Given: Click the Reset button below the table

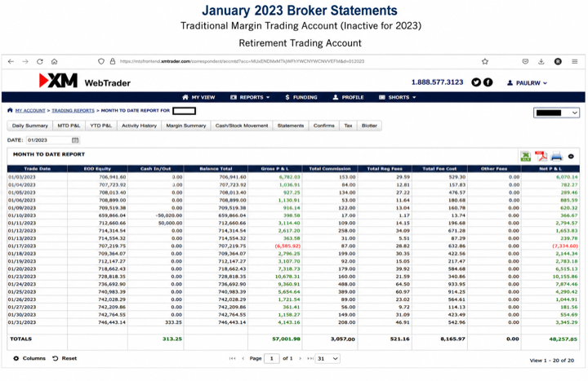Looking at the screenshot, I should point(65,358).
